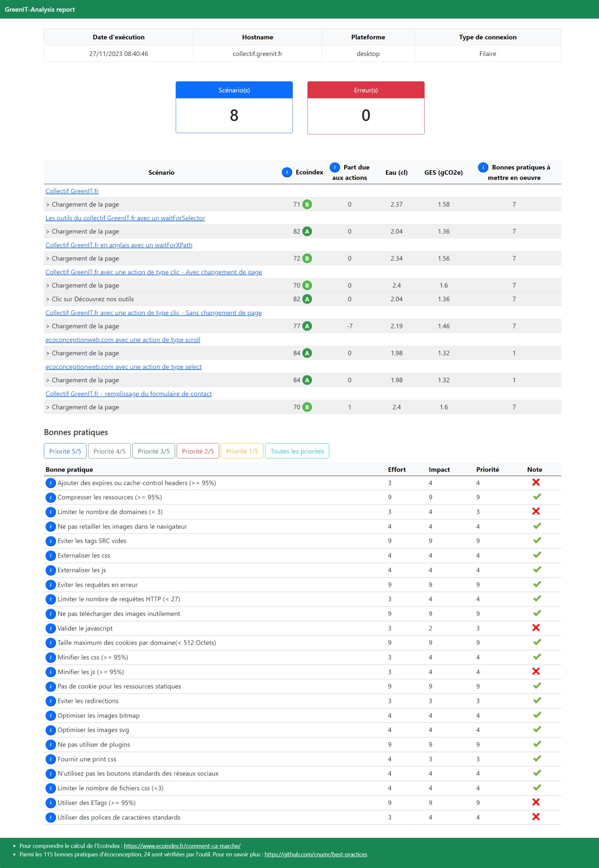
Task: Click the Erreur(s) card showing 0
Action: (x=366, y=108)
